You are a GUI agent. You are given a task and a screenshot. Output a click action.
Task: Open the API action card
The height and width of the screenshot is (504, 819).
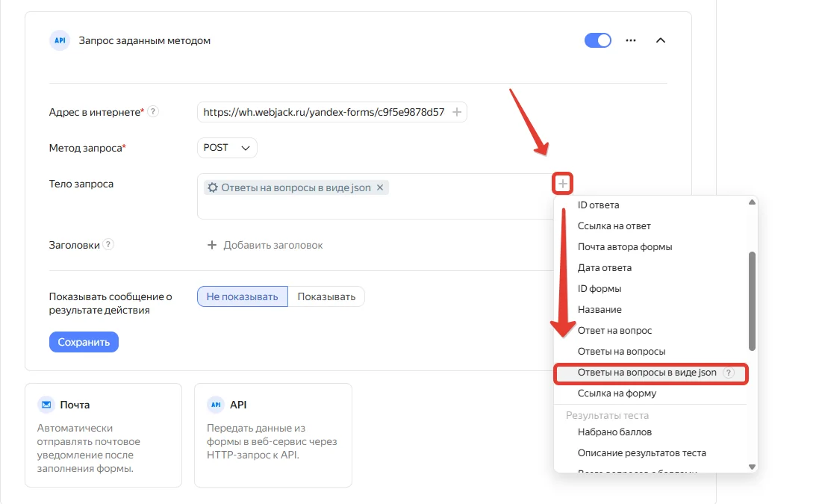273,435
